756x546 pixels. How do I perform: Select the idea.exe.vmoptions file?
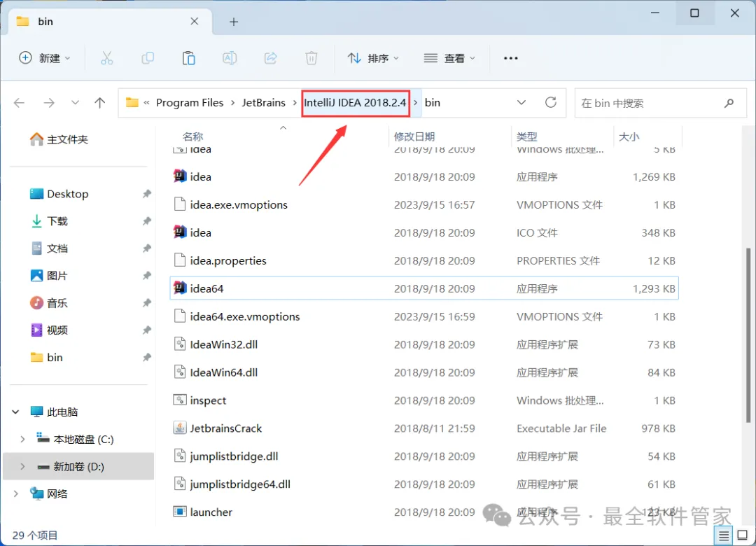424,205
